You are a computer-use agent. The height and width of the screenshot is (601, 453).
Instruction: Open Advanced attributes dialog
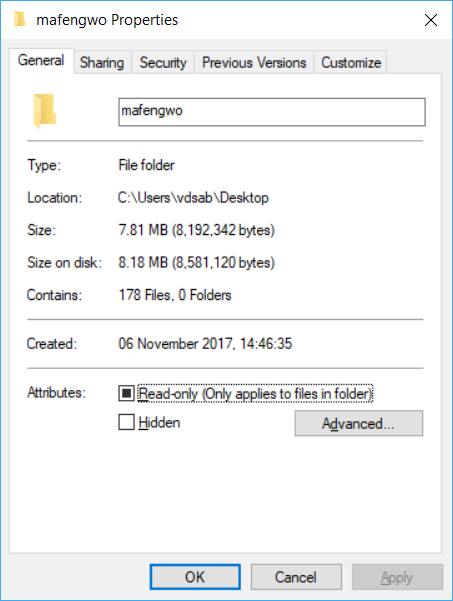(x=359, y=423)
